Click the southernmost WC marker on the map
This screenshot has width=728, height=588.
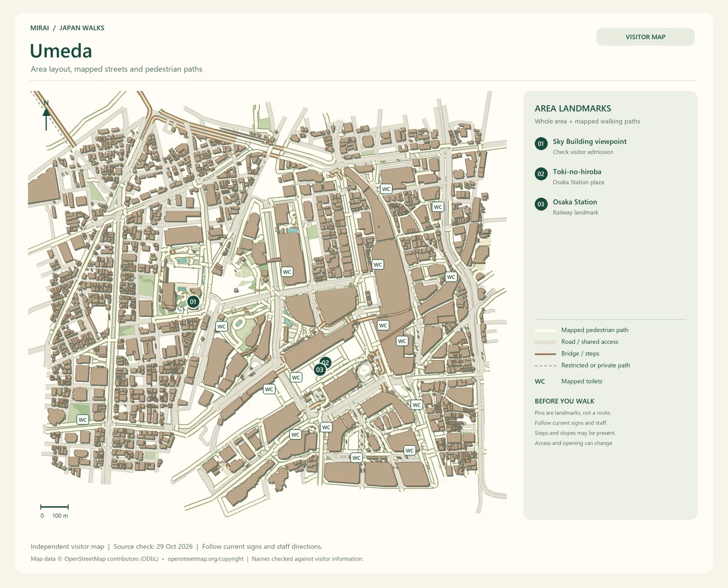pyautogui.click(x=356, y=458)
